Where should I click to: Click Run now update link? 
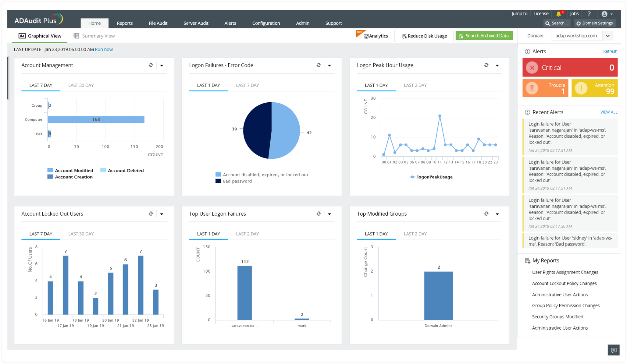pos(104,49)
